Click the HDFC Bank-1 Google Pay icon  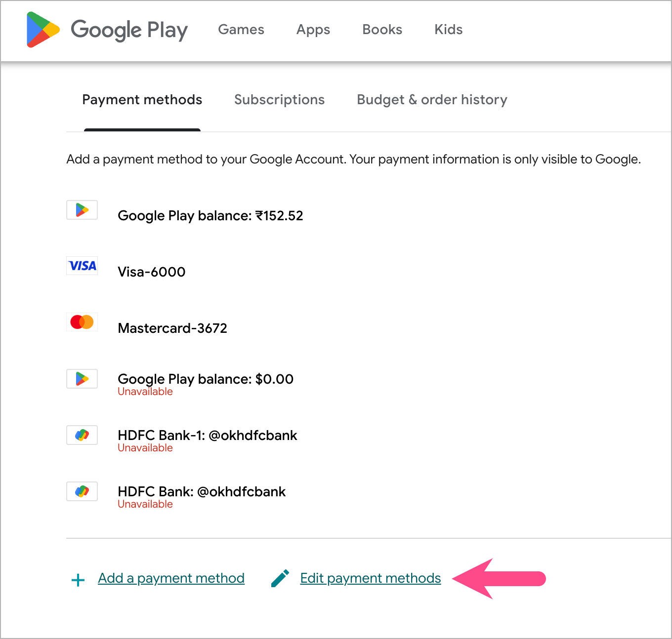click(82, 435)
